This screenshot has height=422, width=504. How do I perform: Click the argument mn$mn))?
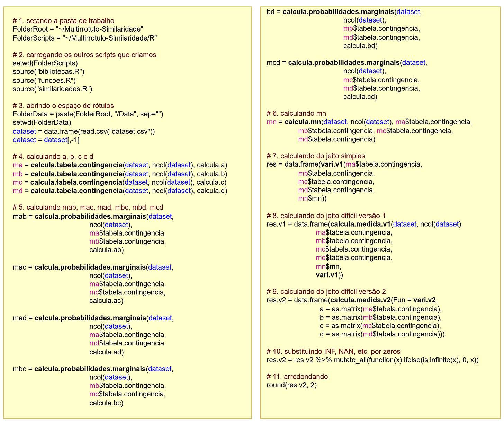coord(312,199)
